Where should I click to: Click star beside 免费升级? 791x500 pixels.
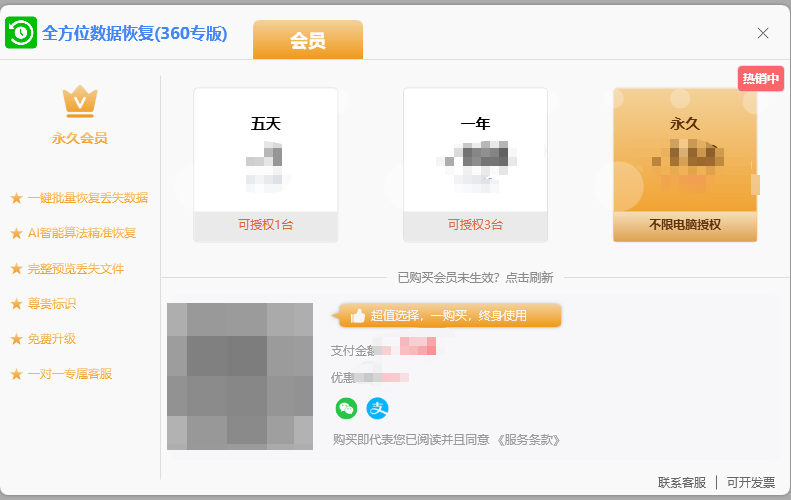[x=17, y=339]
